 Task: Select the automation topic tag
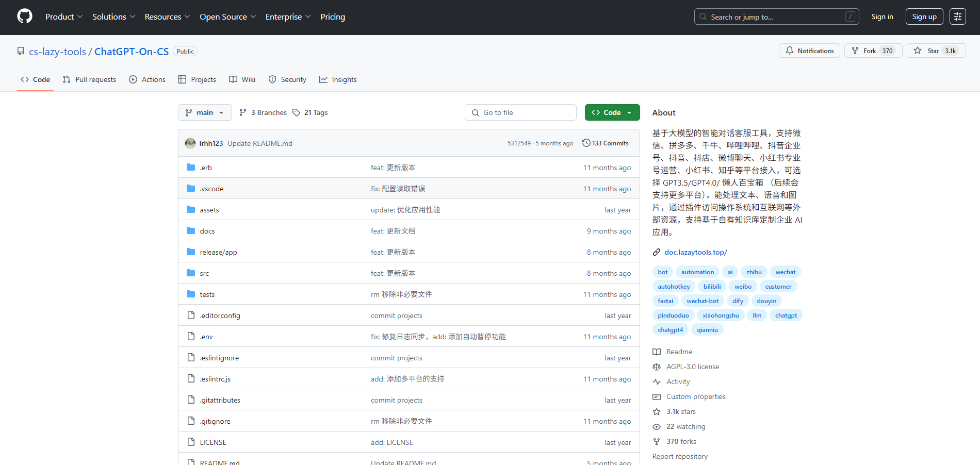tap(697, 272)
